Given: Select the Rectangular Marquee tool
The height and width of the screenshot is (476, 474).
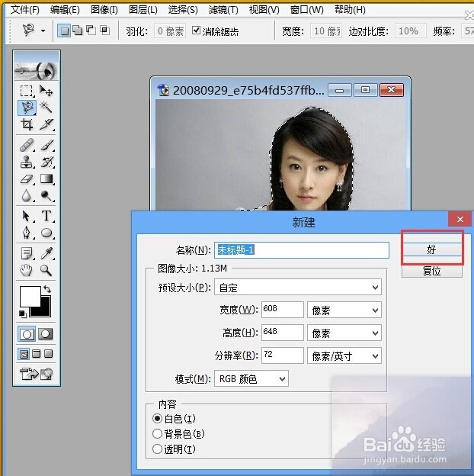Looking at the screenshot, I should point(27,91).
